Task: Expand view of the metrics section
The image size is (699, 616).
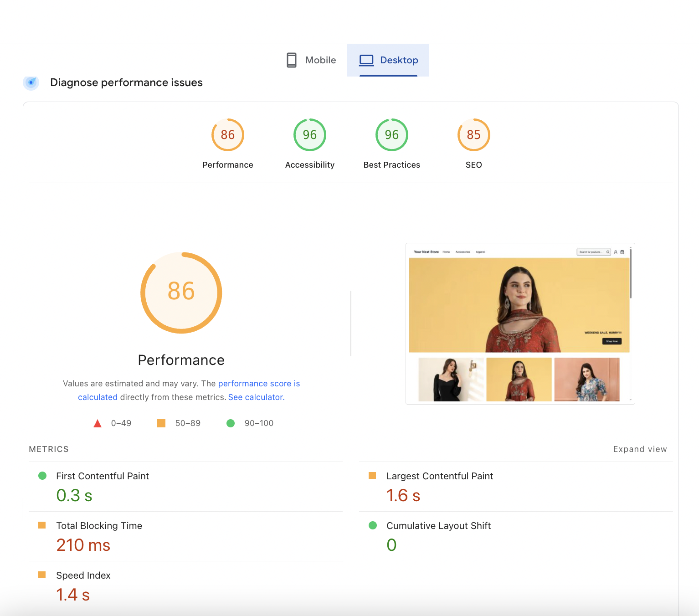Action: 640,449
